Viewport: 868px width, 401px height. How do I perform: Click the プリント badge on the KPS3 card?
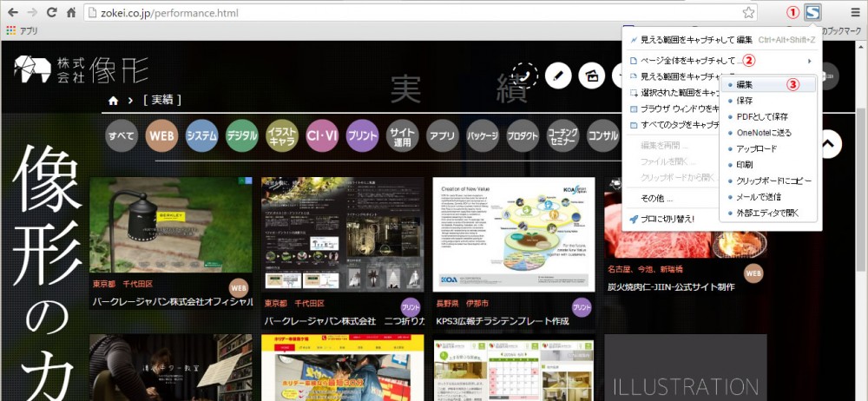tap(582, 307)
